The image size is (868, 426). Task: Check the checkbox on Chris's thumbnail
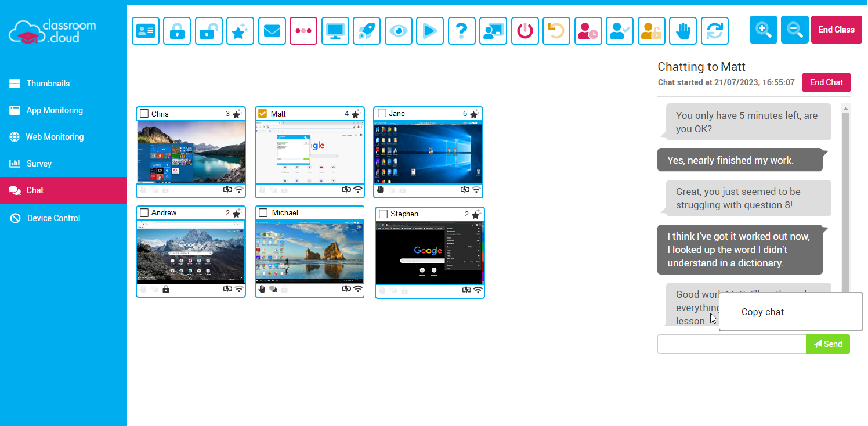pos(143,114)
